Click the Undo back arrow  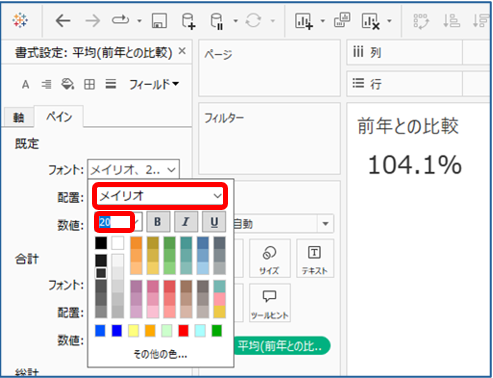click(63, 21)
